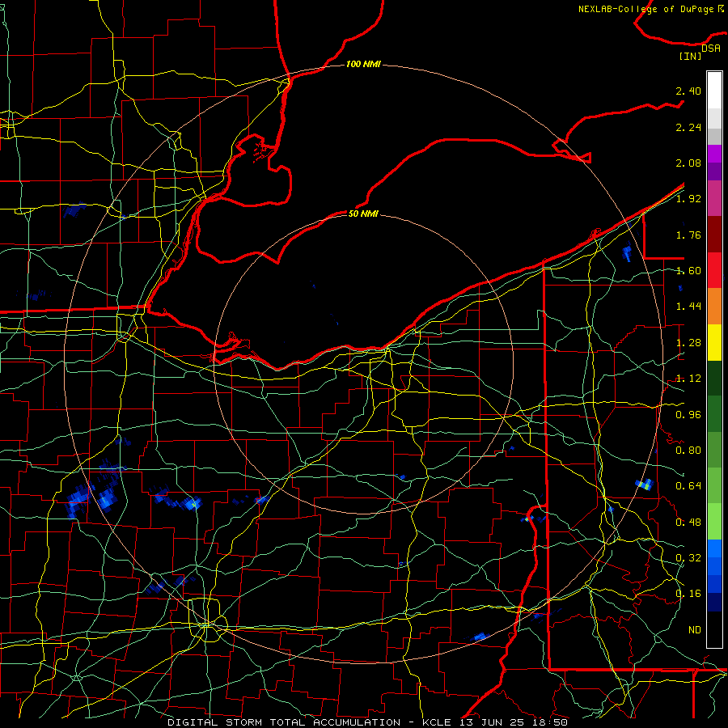
Task: Pick the bright red legend swatch near 1.60
Action: (714, 270)
